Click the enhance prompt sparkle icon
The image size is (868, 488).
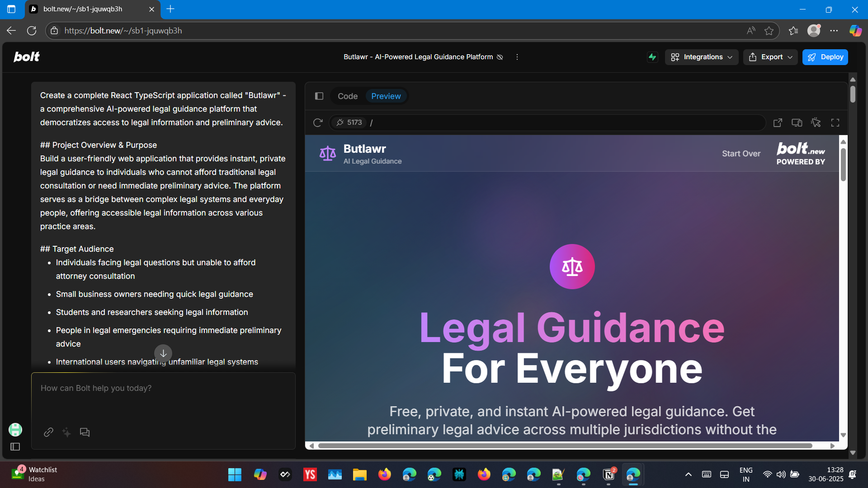pos(66,432)
